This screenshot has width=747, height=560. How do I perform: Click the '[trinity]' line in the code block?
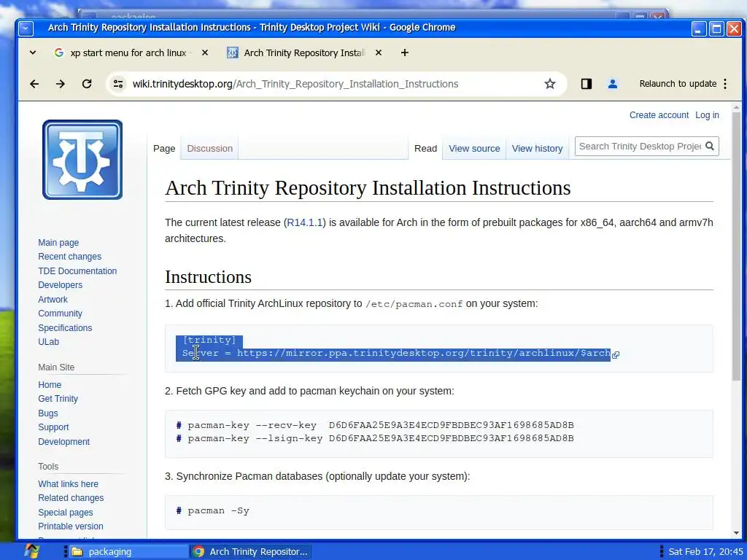(x=209, y=340)
